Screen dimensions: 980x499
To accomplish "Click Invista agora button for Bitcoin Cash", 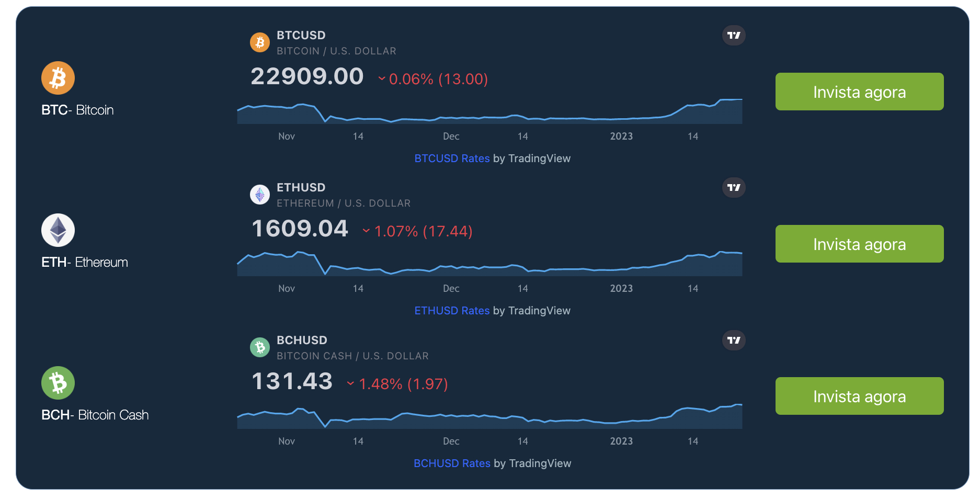I will pos(859,396).
